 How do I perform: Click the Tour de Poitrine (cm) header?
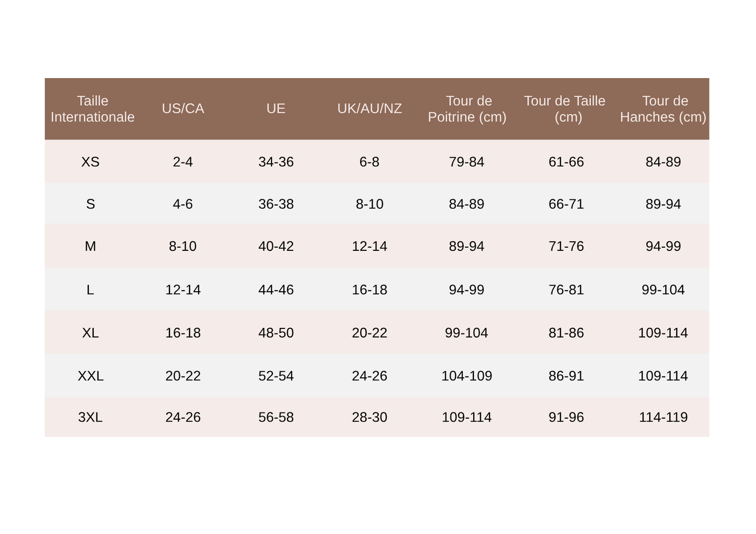467,109
